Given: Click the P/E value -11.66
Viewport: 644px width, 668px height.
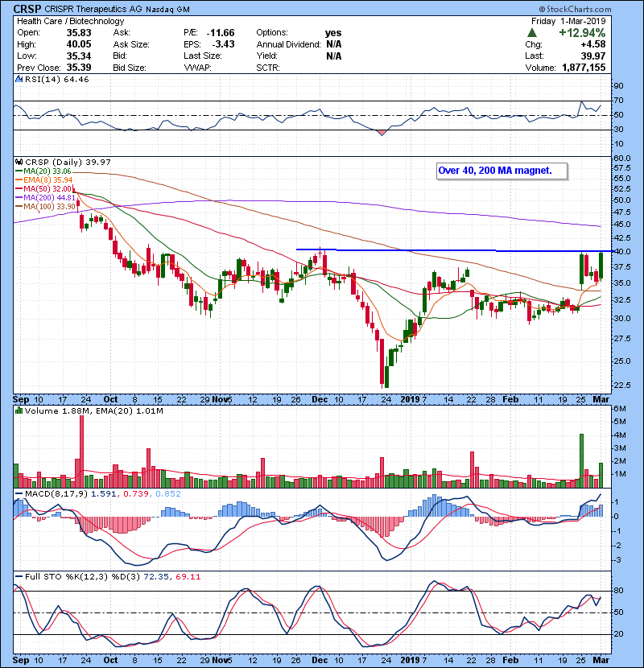Looking at the screenshot, I should pos(221,33).
